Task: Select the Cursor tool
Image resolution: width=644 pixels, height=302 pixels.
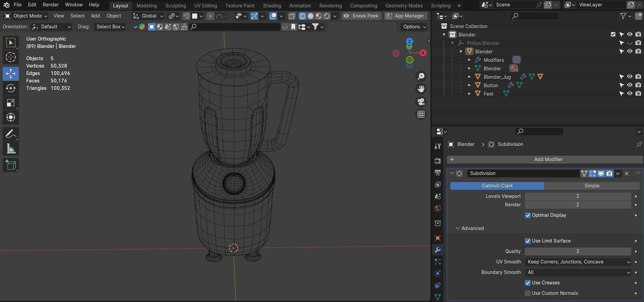Action: (x=11, y=57)
